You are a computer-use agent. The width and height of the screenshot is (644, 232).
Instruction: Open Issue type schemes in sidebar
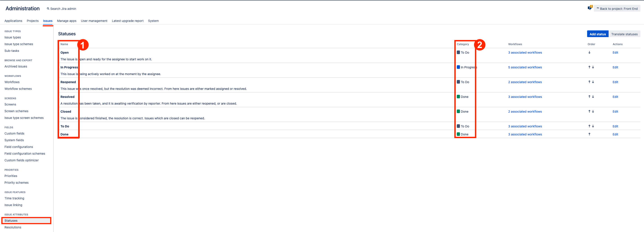19,44
